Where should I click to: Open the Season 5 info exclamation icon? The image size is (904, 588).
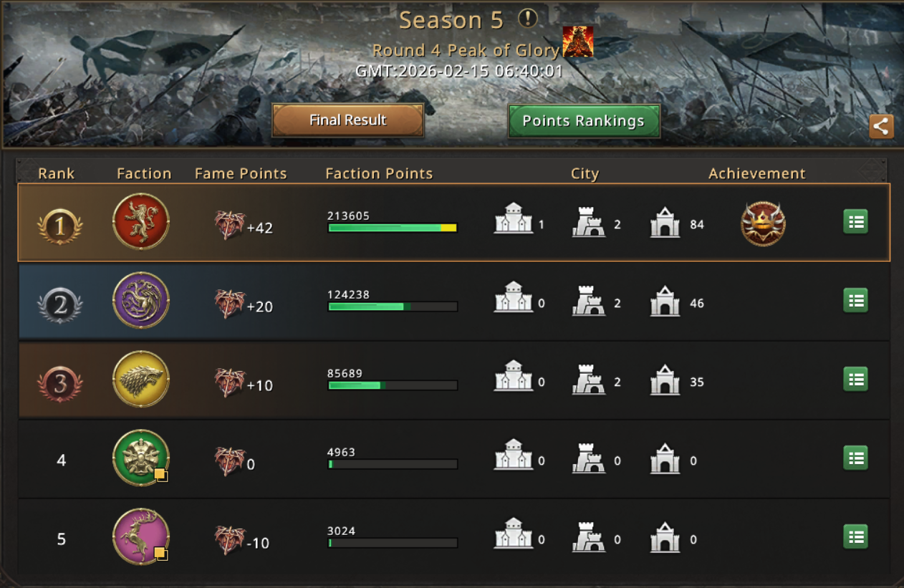pyautogui.click(x=527, y=19)
